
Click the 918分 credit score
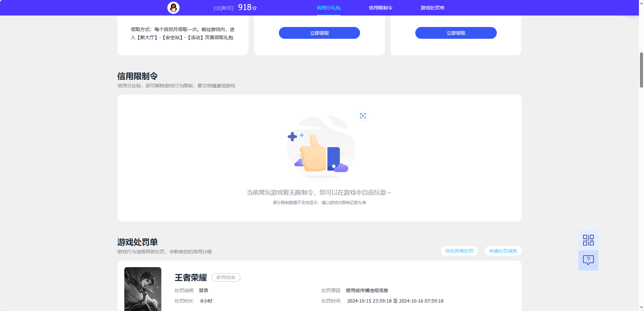(x=247, y=7)
